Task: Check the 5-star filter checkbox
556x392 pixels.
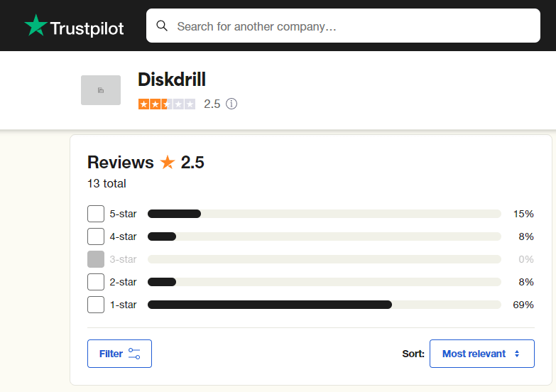Action: coord(96,214)
